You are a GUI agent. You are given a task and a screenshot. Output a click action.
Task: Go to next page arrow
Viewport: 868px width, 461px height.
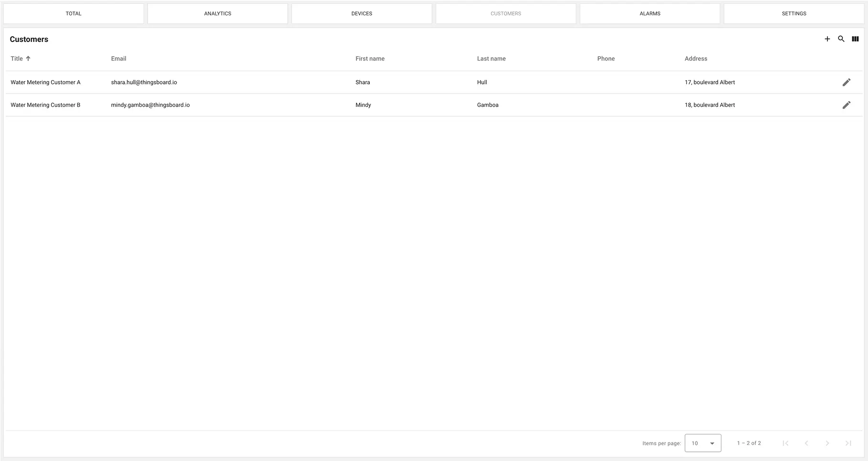(827, 443)
